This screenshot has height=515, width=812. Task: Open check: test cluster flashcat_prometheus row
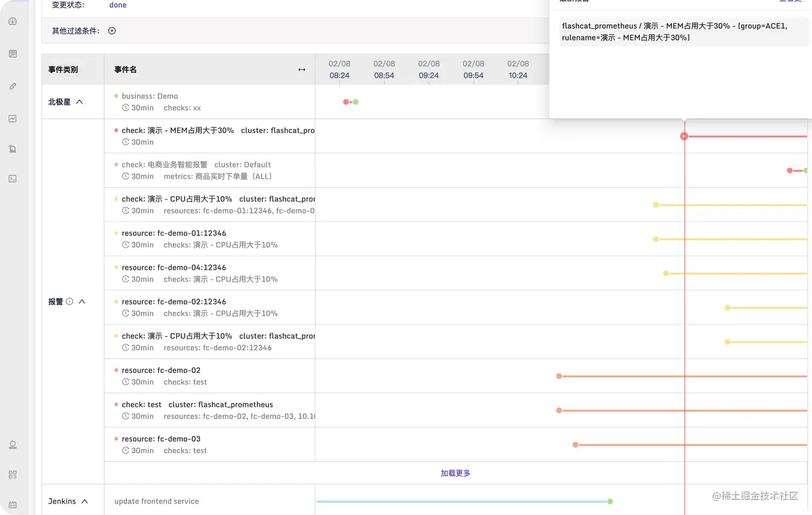209,411
